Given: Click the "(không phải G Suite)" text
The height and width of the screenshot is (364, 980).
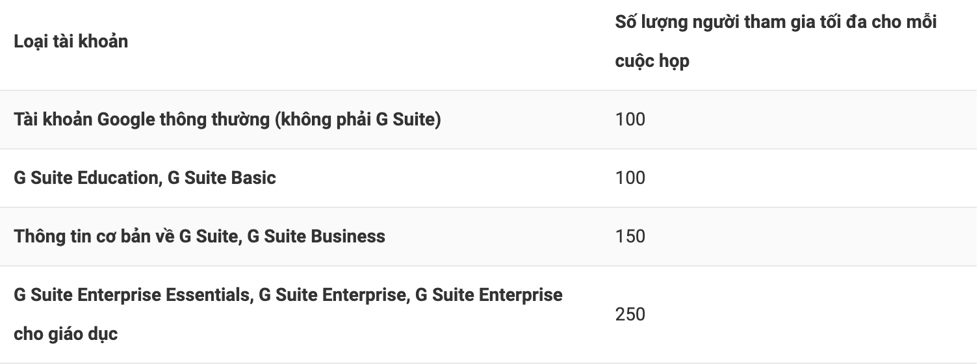Looking at the screenshot, I should 358,120.
